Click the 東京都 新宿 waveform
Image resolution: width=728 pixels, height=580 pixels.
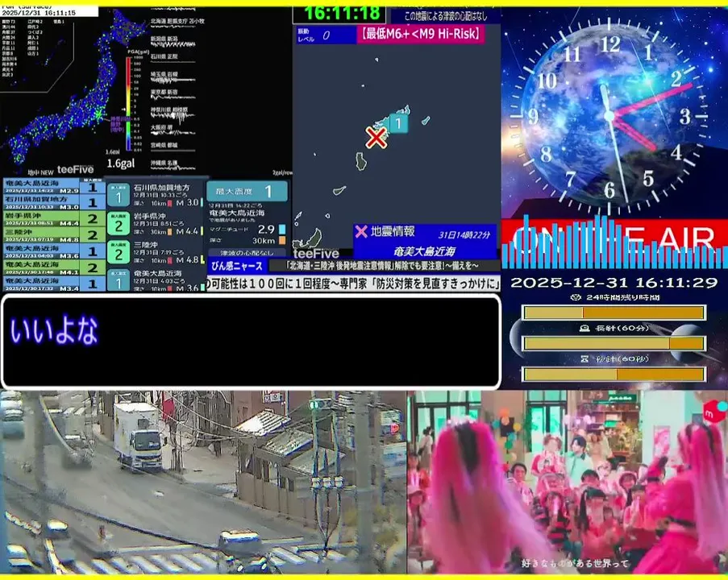pos(173,97)
